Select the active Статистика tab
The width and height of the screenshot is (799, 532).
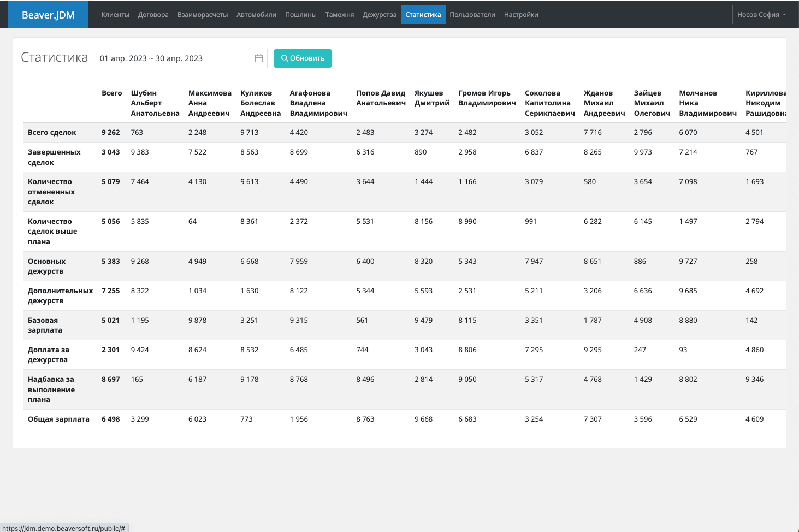click(x=423, y=15)
